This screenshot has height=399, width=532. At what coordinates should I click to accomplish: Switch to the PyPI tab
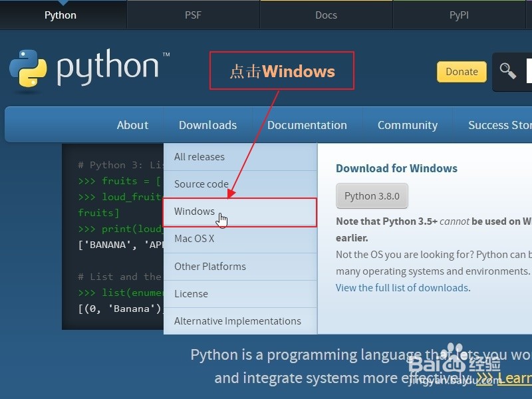coord(459,14)
